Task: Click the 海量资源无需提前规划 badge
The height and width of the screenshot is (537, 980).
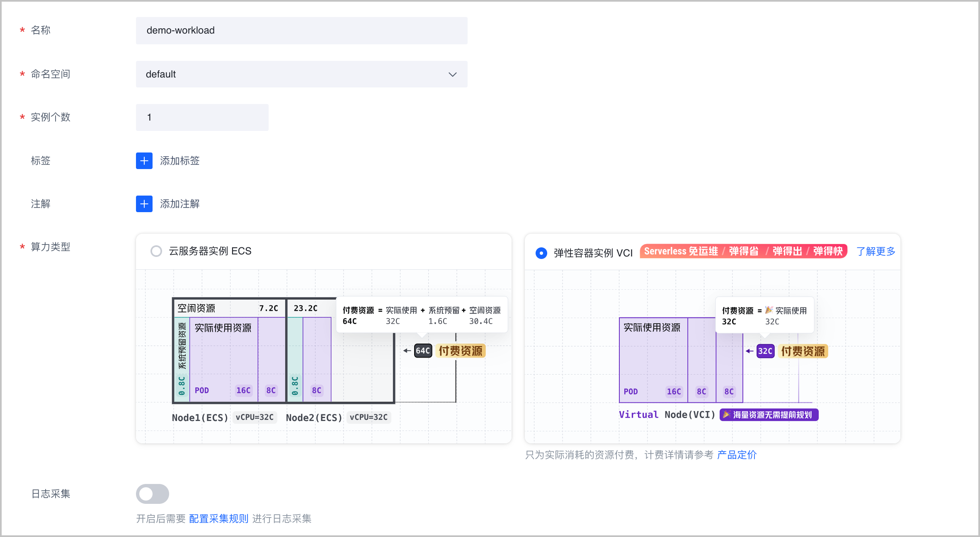Action: point(769,415)
